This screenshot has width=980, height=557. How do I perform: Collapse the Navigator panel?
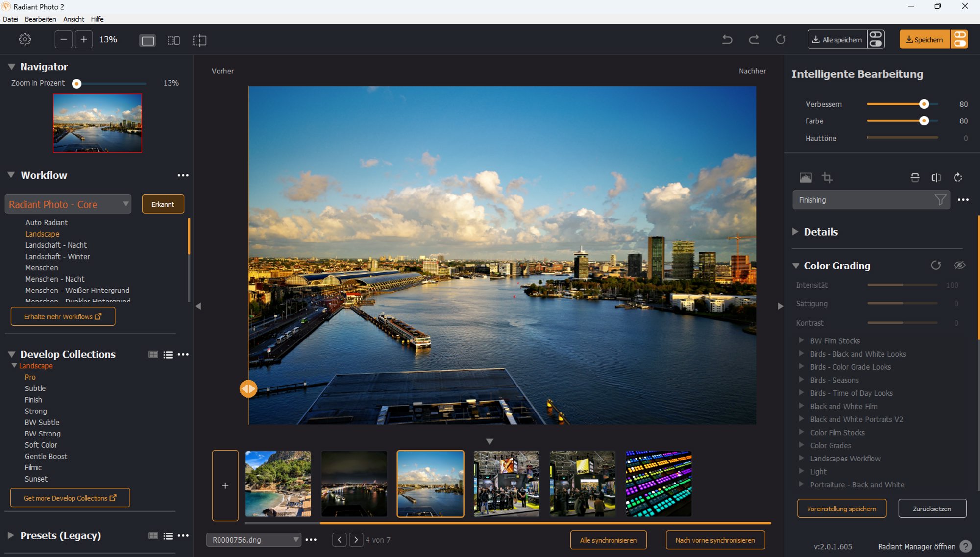11,67
